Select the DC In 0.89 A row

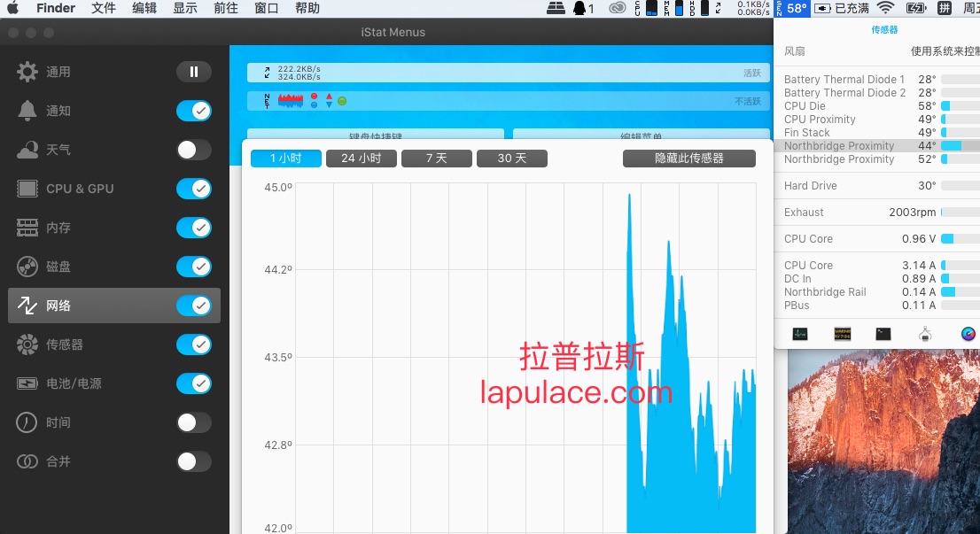(877, 279)
